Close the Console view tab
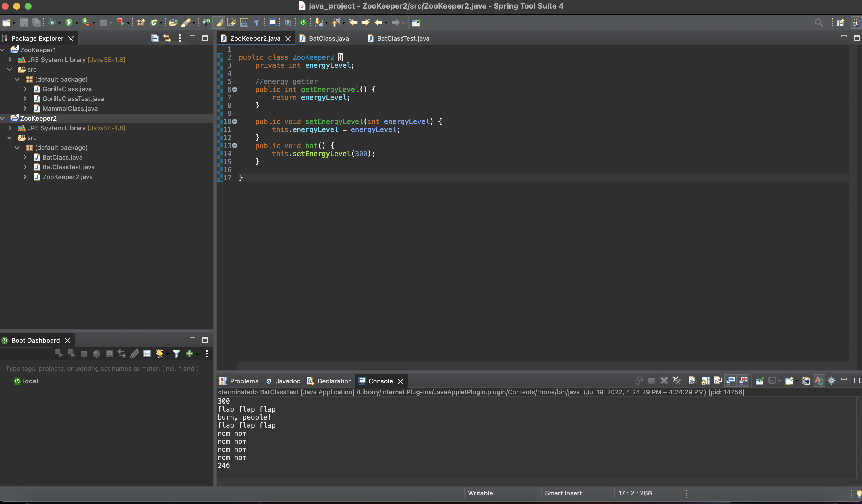The image size is (862, 504). tap(400, 381)
